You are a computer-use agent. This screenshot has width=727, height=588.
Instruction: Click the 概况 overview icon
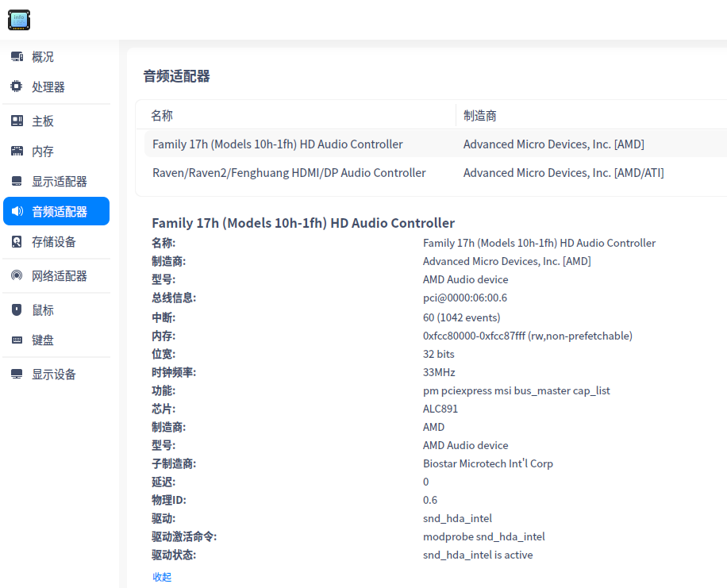[x=17, y=56]
